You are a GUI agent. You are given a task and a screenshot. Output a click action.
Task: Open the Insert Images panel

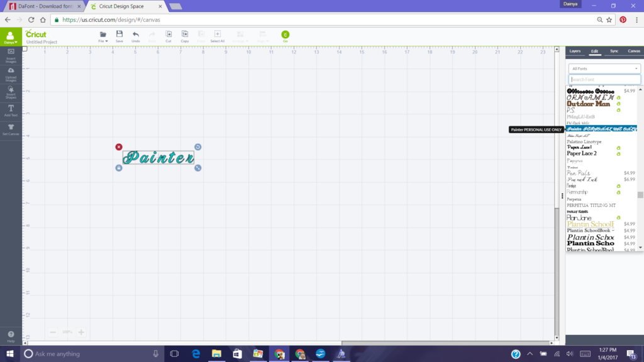[11, 56]
